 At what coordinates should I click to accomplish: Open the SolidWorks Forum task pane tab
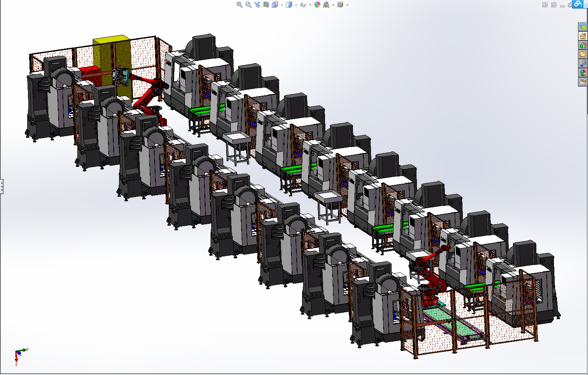(583, 27)
